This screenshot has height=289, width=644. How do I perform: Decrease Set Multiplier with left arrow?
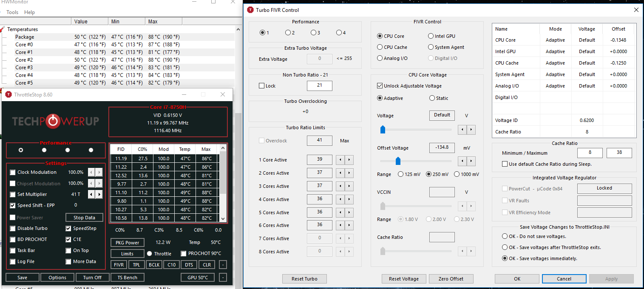(x=91, y=194)
